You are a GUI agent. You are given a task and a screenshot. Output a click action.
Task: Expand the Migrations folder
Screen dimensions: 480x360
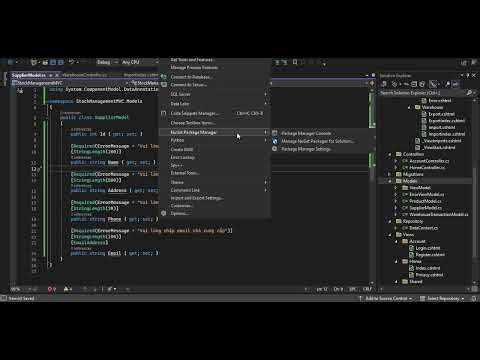click(390, 174)
